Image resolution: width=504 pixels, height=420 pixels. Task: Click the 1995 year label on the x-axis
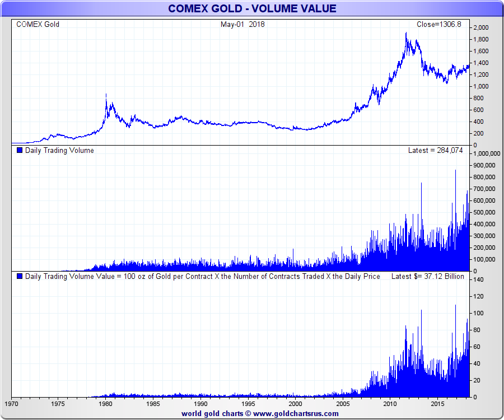248,404
